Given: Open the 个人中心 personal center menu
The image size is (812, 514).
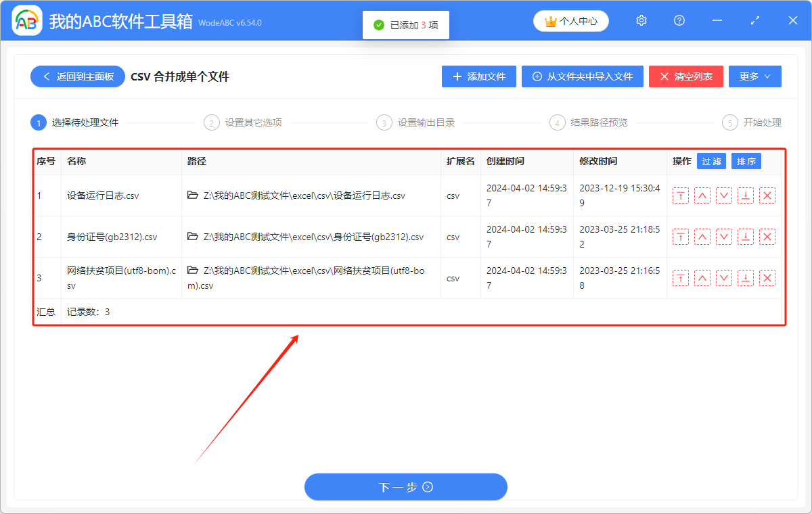Looking at the screenshot, I should coord(570,20).
